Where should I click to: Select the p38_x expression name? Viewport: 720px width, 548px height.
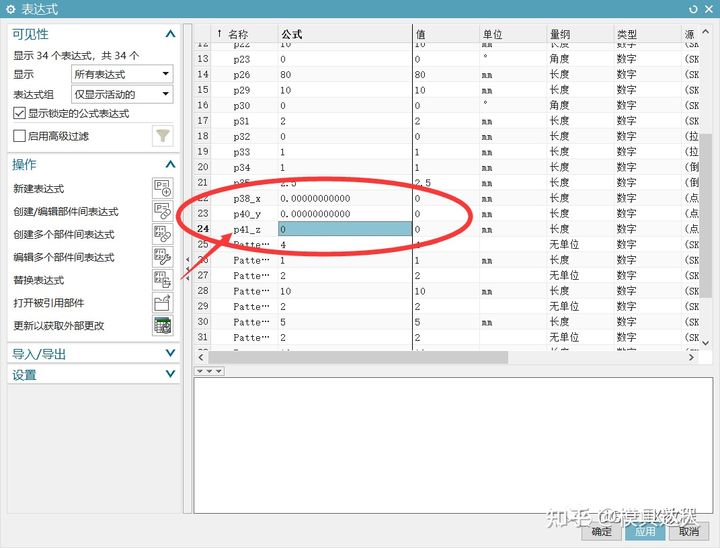click(247, 198)
